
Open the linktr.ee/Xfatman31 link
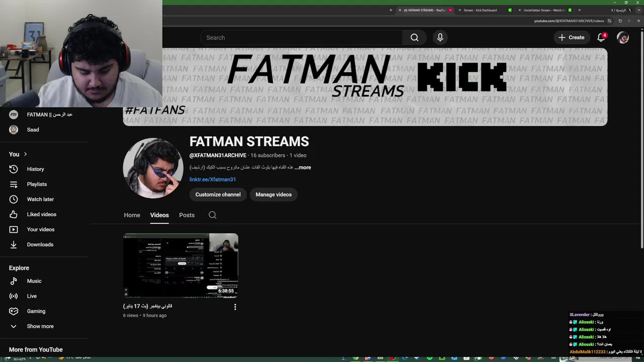[212, 179]
